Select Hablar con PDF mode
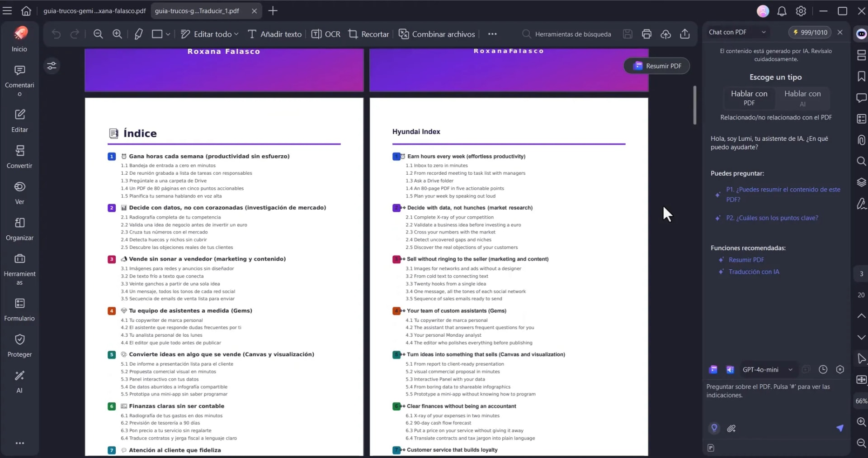This screenshot has width=868, height=458. [x=749, y=98]
